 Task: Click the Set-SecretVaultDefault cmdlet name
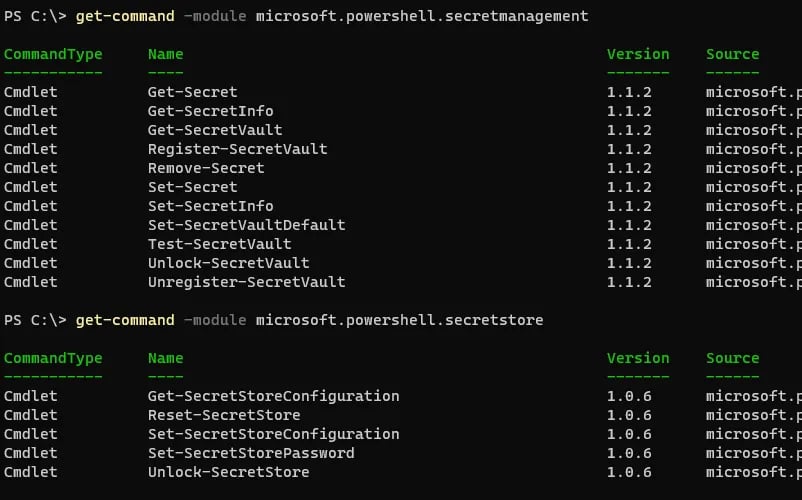246,225
